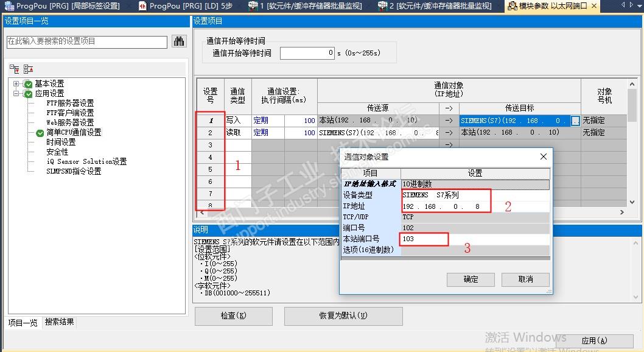Select 安全性 in the tree
Viewport: 644px width, 352px height.
(57, 152)
